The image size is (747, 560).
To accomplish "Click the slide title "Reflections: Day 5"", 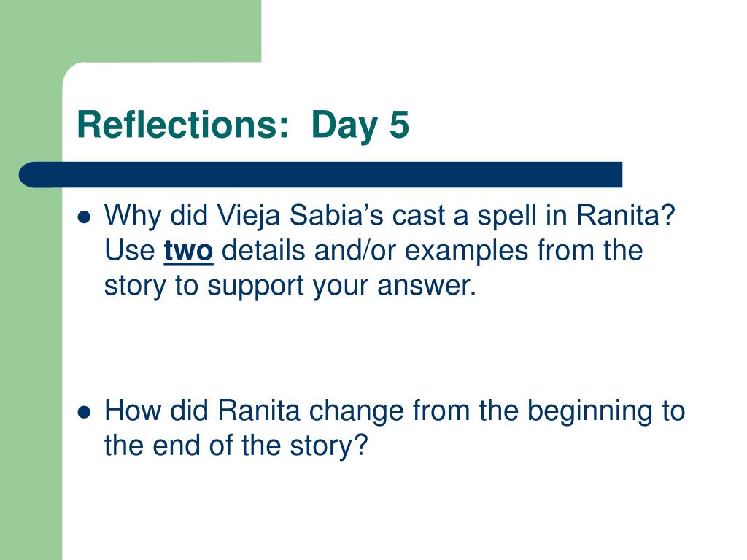I will [242, 125].
